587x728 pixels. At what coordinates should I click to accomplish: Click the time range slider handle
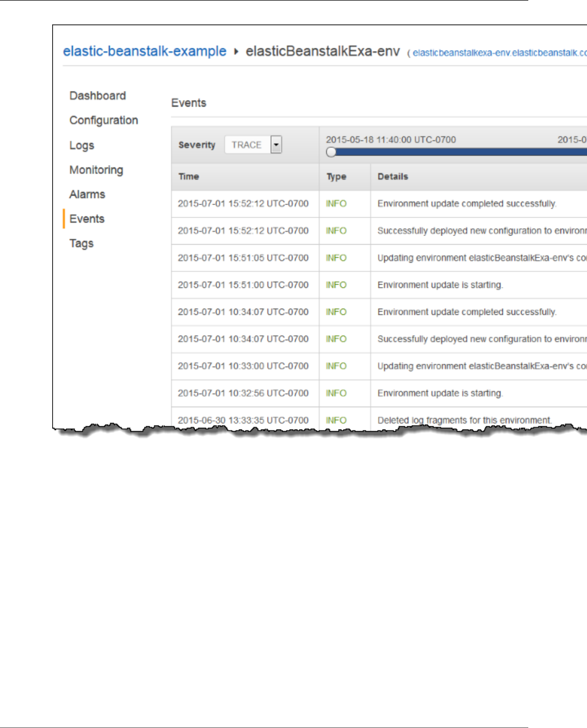(331, 152)
